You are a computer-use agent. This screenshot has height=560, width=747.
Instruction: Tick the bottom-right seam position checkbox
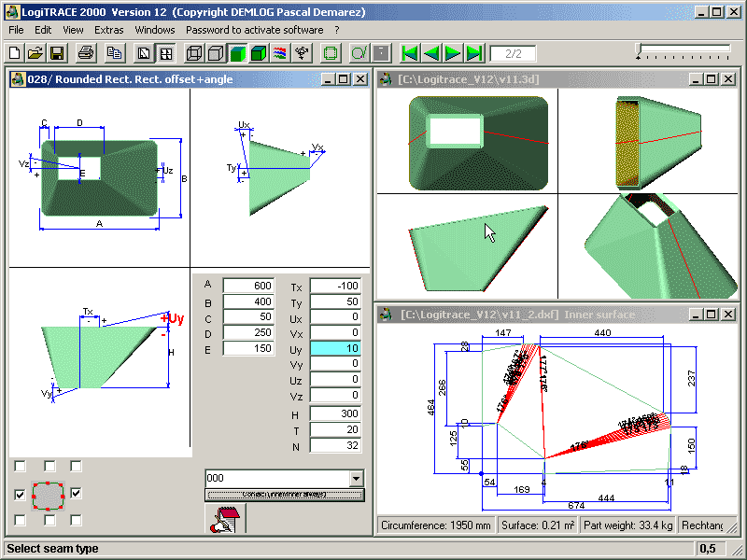(76, 521)
